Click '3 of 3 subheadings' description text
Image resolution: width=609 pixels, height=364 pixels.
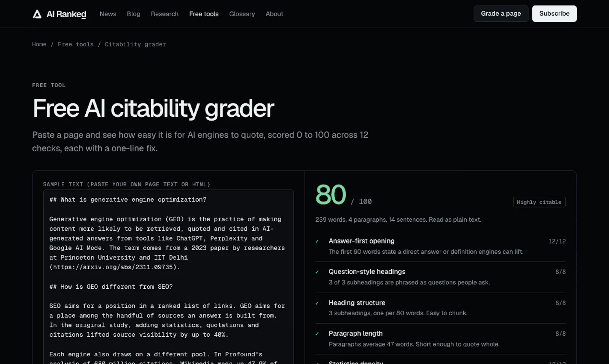point(409,282)
